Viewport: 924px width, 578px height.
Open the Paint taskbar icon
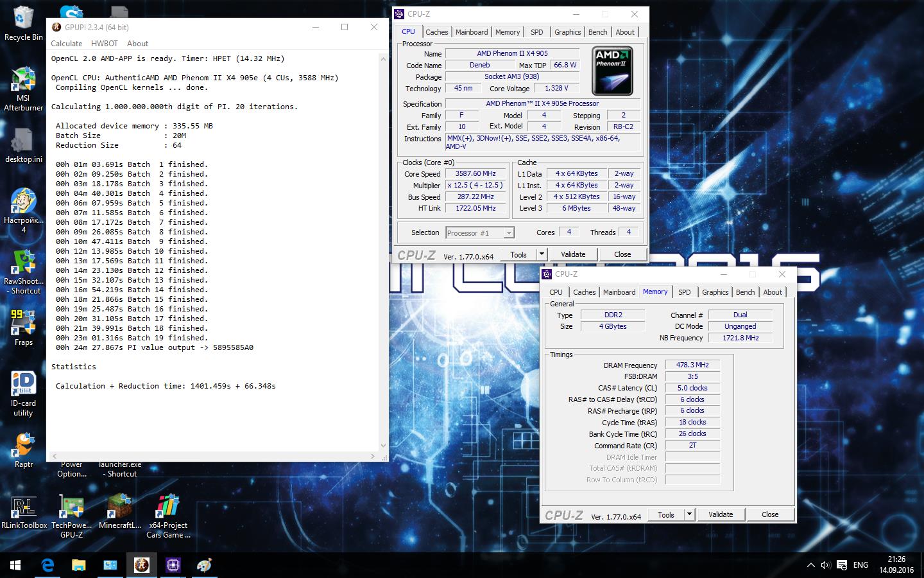204,565
